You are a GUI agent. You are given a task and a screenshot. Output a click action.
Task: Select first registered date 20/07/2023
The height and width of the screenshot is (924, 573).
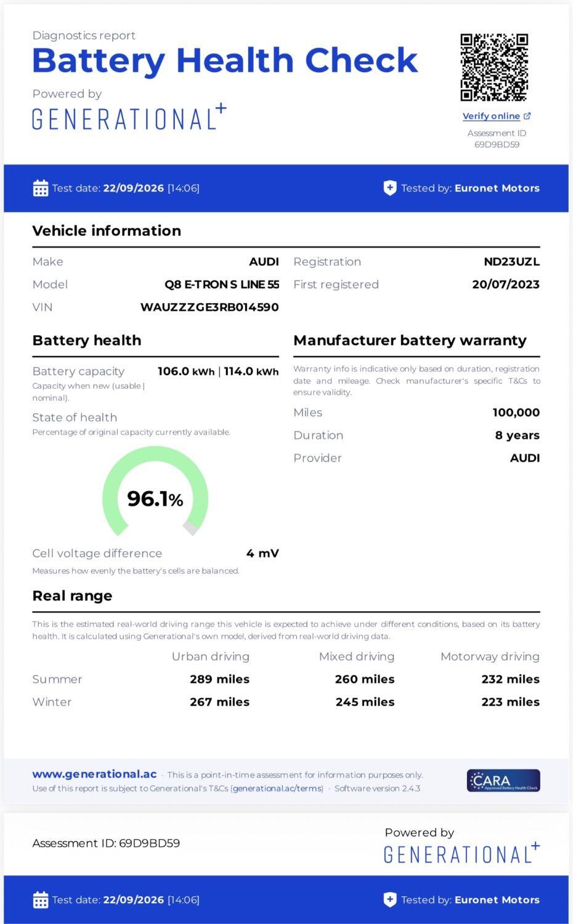point(506,285)
